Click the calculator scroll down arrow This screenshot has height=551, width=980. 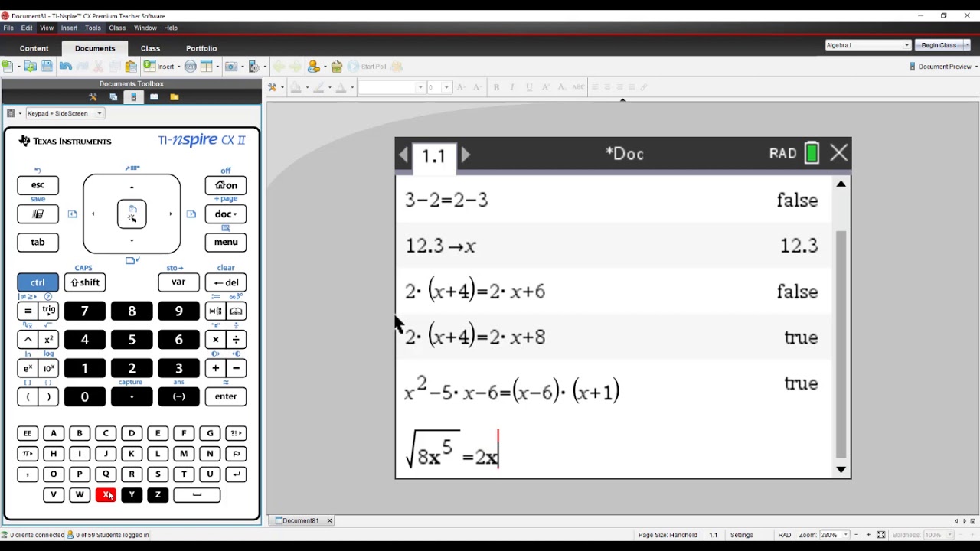[841, 469]
